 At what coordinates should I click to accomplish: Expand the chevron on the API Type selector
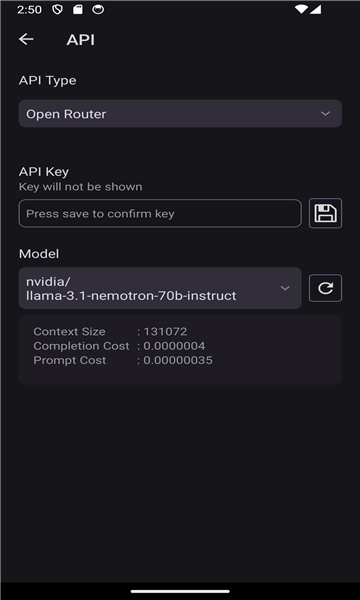point(325,114)
